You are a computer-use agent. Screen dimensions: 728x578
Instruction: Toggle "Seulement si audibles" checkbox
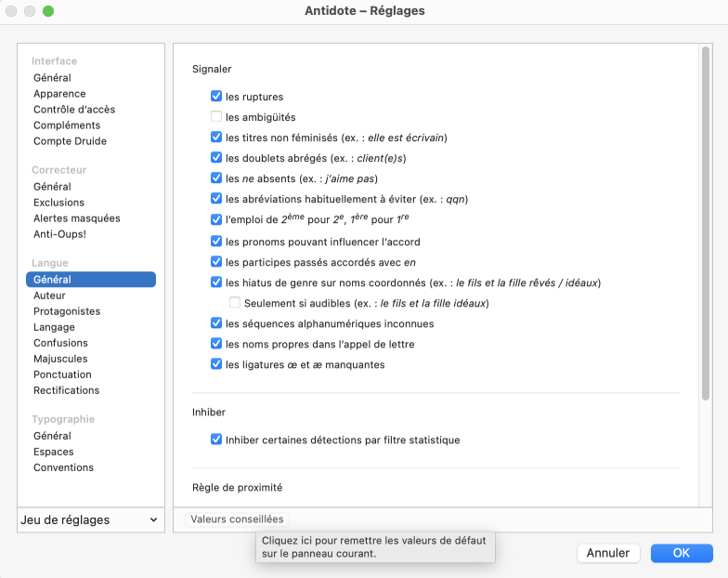coord(235,303)
